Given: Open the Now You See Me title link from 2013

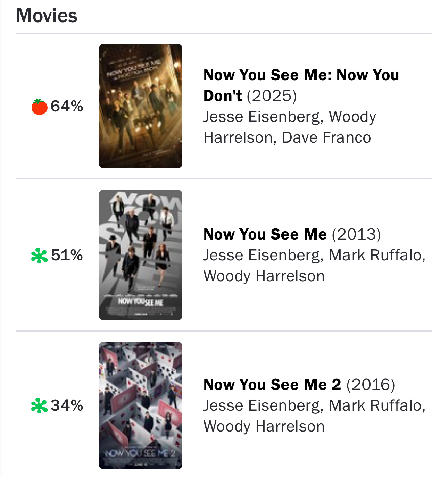Looking at the screenshot, I should 265,234.
